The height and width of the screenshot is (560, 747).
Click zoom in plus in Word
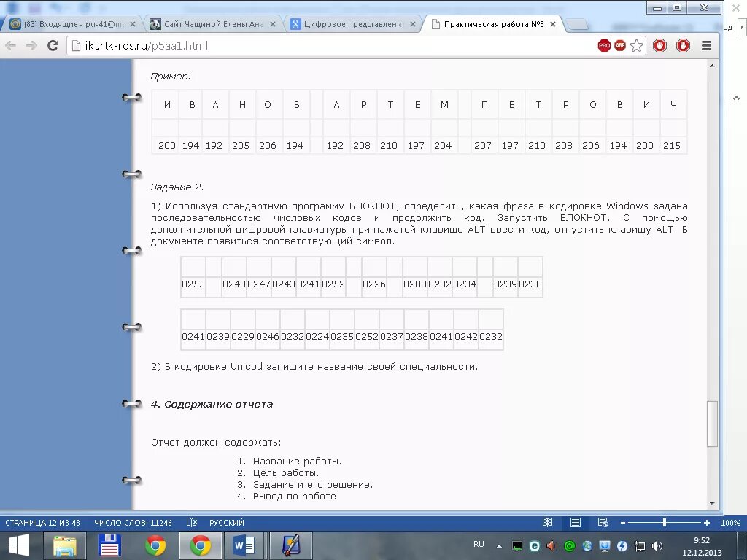[x=707, y=523]
